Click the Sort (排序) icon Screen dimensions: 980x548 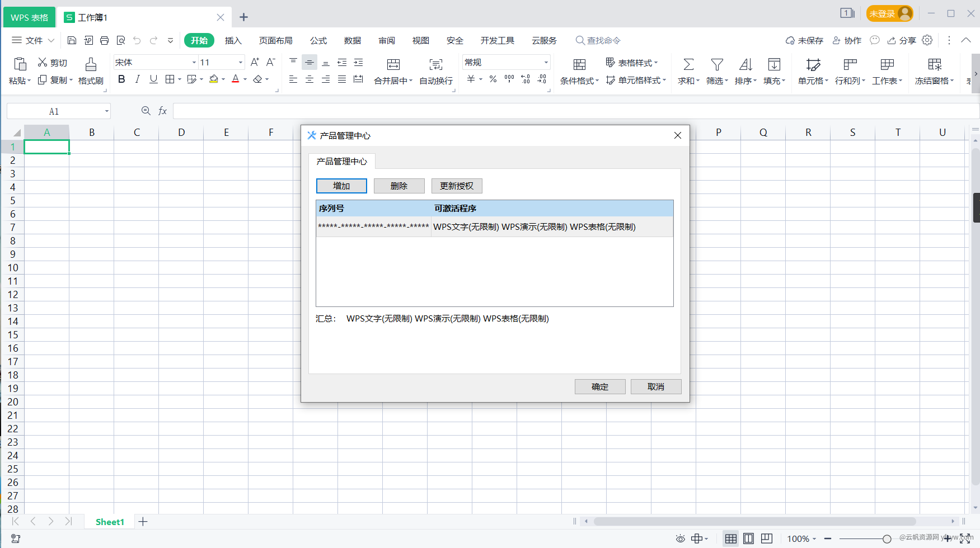[x=745, y=64]
